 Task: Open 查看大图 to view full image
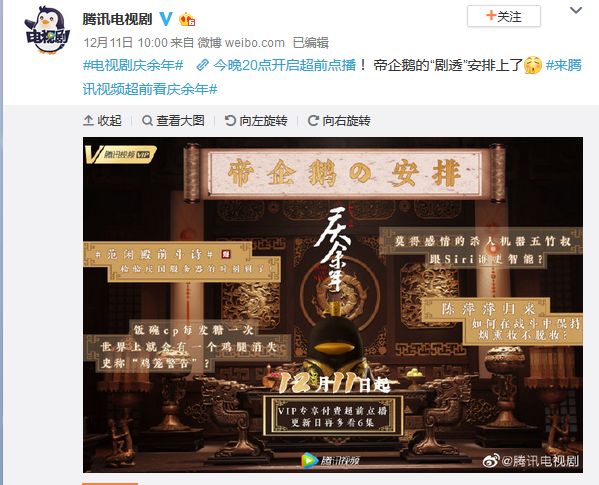(173, 121)
